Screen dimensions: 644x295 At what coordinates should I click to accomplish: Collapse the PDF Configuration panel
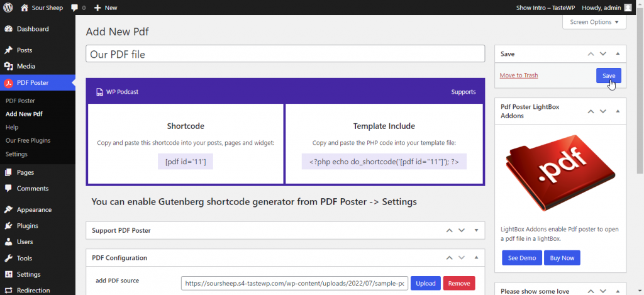coord(477,258)
